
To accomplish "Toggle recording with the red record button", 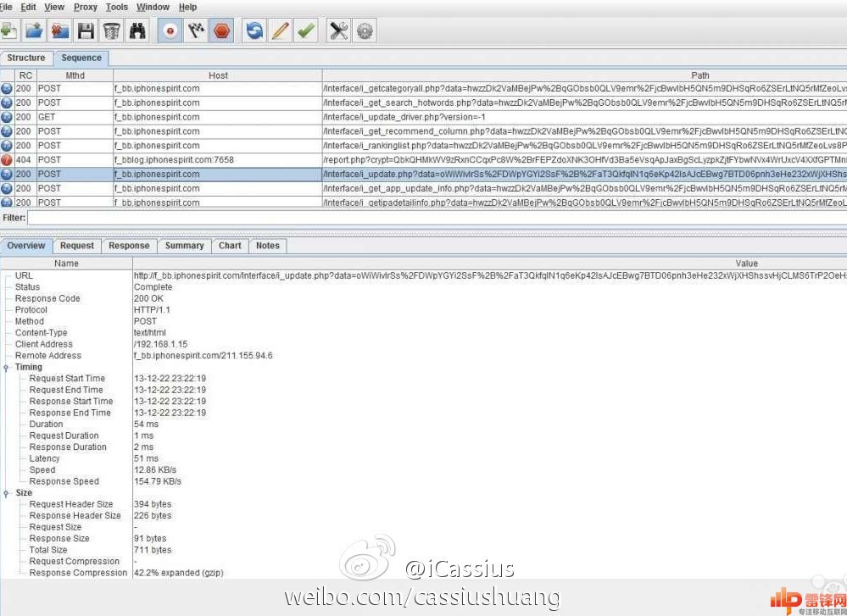I will [x=170, y=31].
